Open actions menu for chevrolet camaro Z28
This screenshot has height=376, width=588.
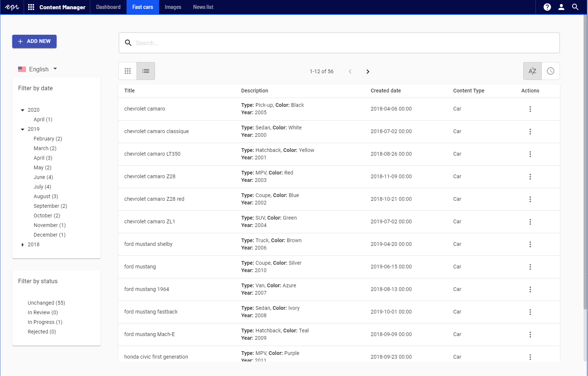click(x=530, y=177)
